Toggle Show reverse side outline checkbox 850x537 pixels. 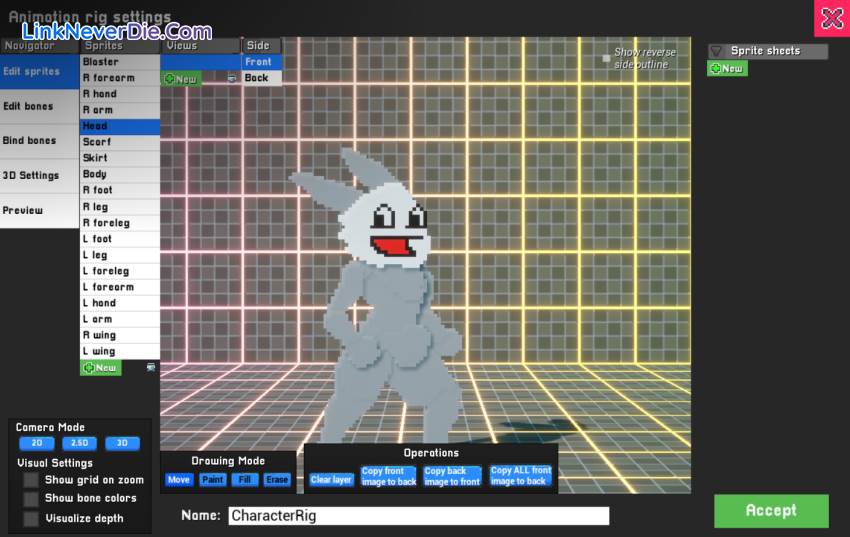click(x=606, y=58)
